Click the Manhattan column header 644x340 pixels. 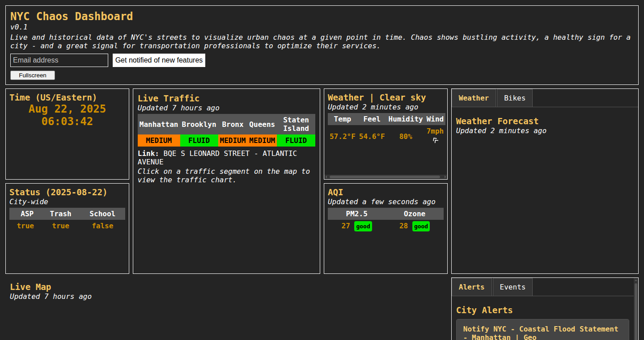click(x=159, y=124)
